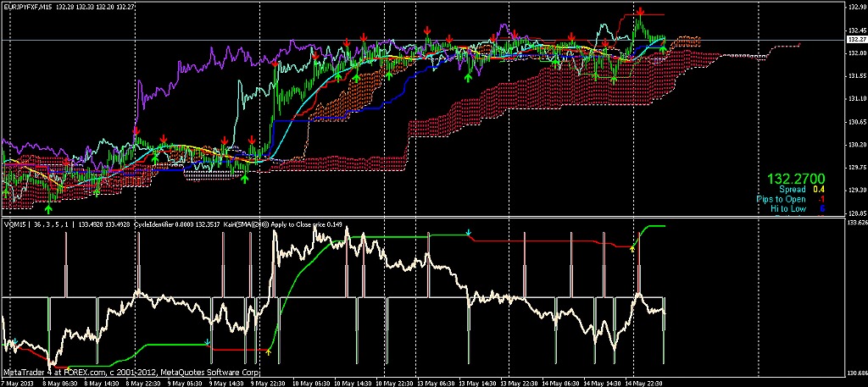The image size is (868, 387).
Task: Click the 10 May 06:30 time label
Action: (310, 383)
